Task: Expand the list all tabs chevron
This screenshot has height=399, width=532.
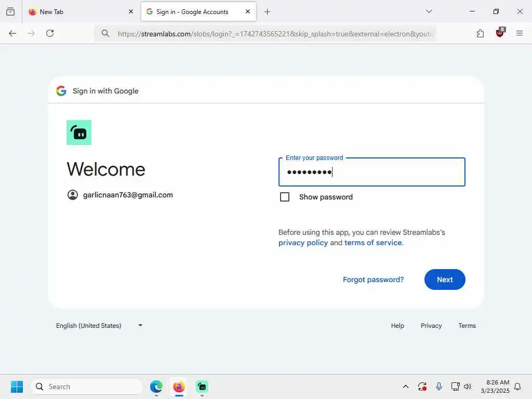Action: pos(429,11)
